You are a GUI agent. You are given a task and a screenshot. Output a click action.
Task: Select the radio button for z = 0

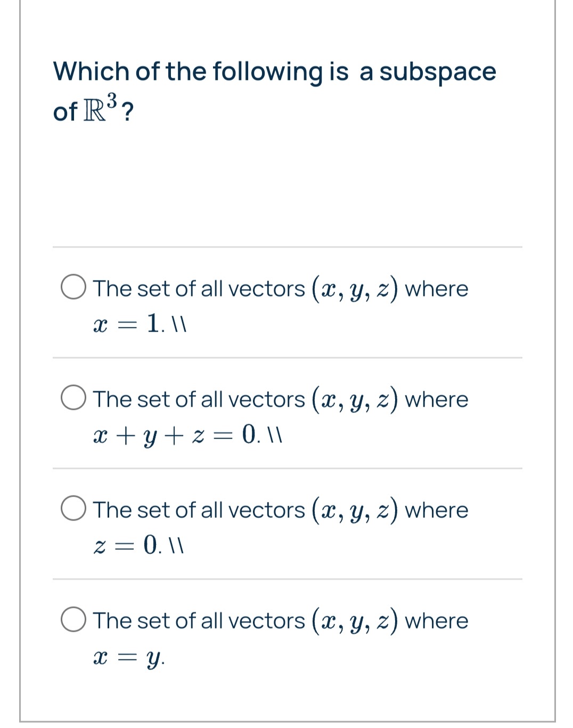(73, 509)
